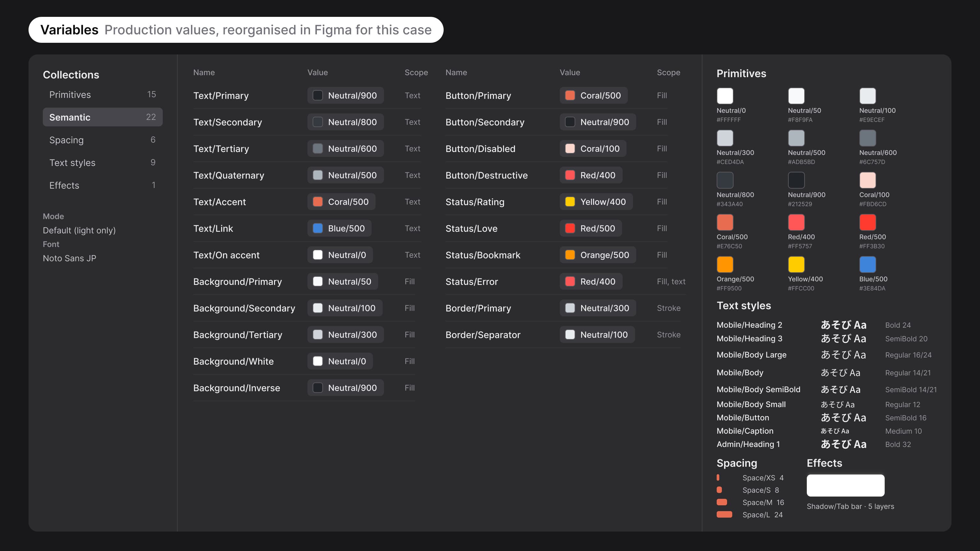This screenshot has width=980, height=551.
Task: Click the Blue/500 primitive swatch
Action: coord(868,265)
